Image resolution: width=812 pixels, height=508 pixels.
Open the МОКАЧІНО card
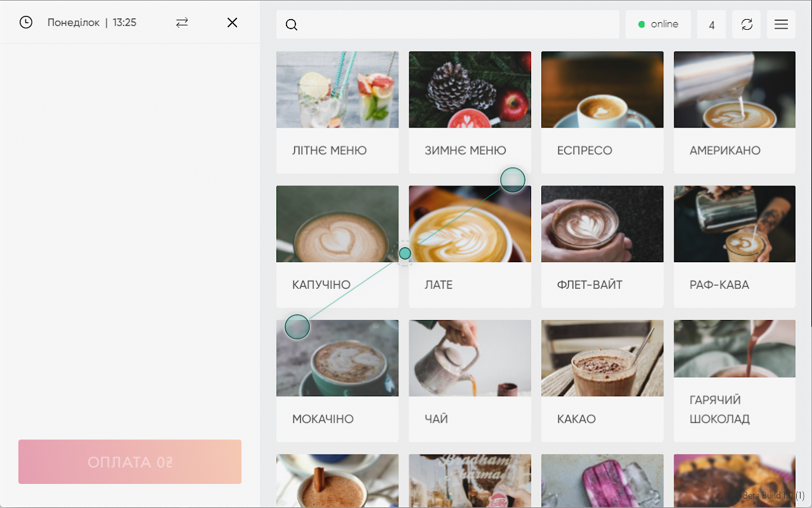[x=337, y=381]
